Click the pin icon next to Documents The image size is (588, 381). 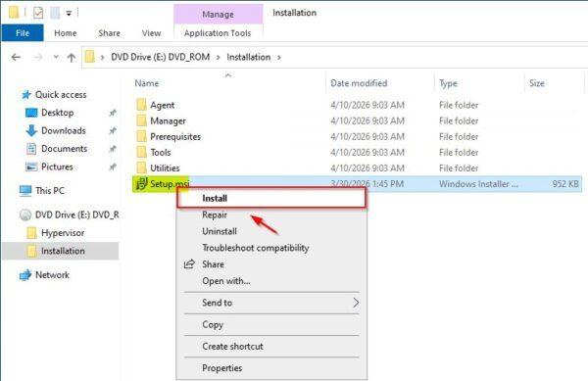(x=113, y=149)
